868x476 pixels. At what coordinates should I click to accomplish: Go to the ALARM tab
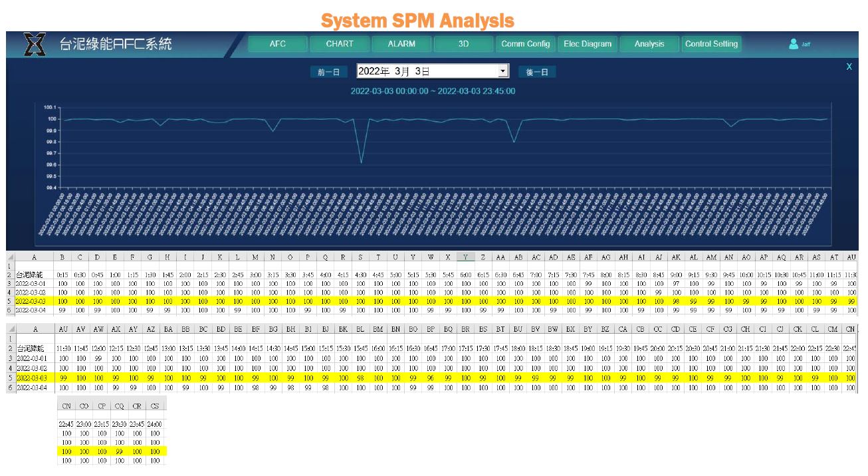[x=401, y=44]
